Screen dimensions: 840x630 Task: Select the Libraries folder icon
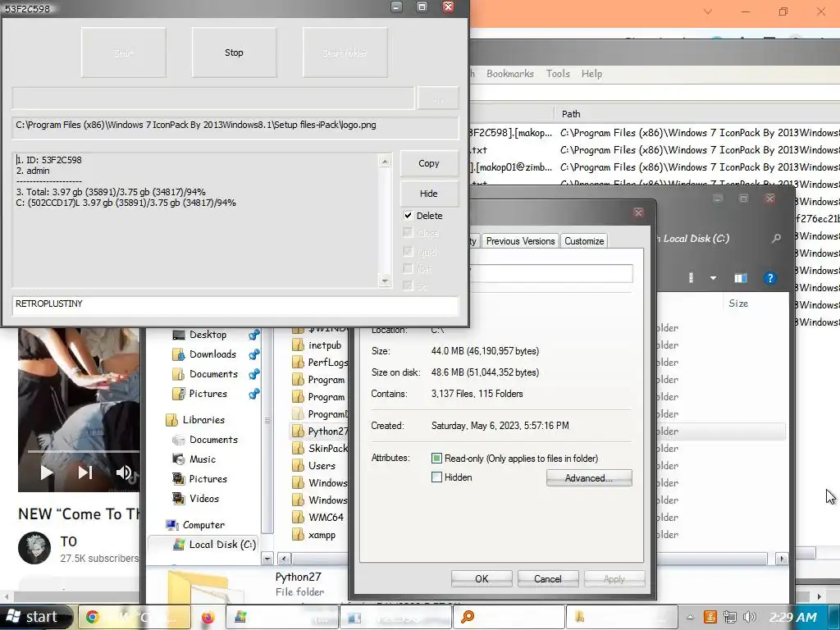[172, 420]
